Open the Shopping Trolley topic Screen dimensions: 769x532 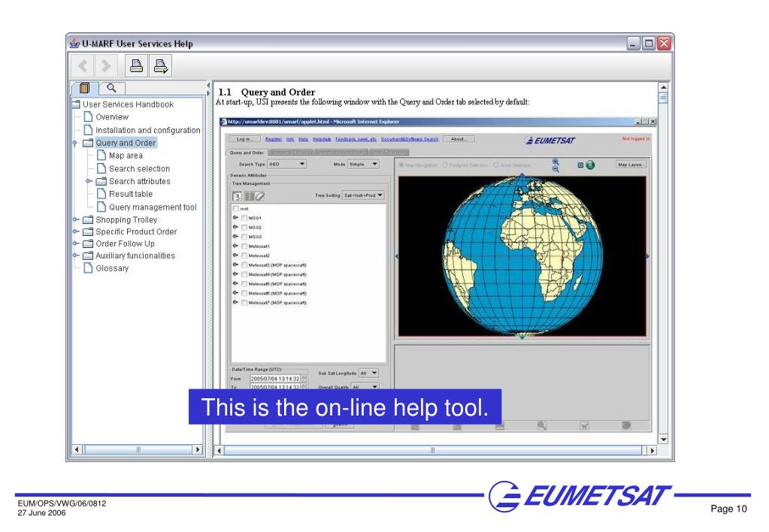[126, 219]
